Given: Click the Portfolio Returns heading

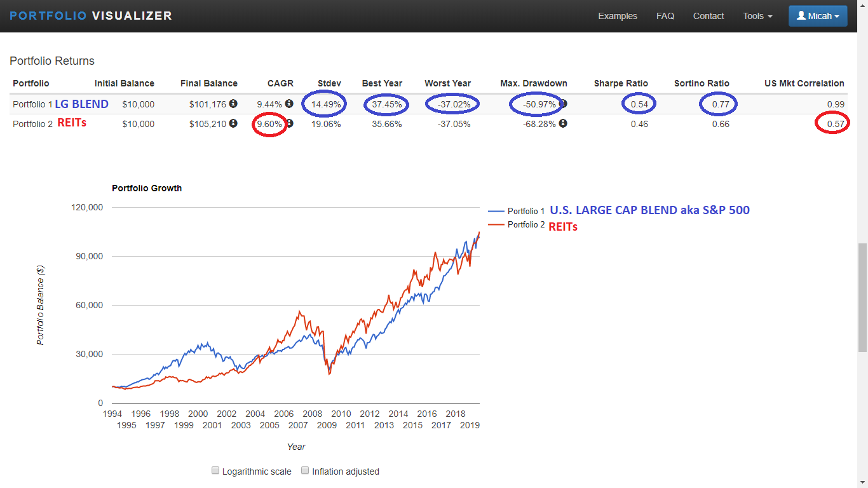Looking at the screenshot, I should coord(52,61).
